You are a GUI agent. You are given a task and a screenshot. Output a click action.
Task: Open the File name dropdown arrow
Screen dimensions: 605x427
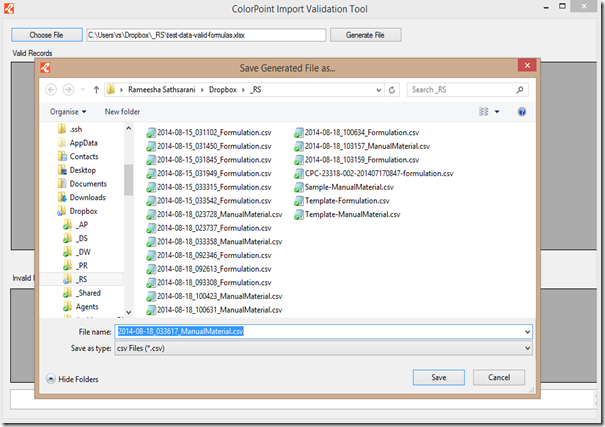click(527, 332)
